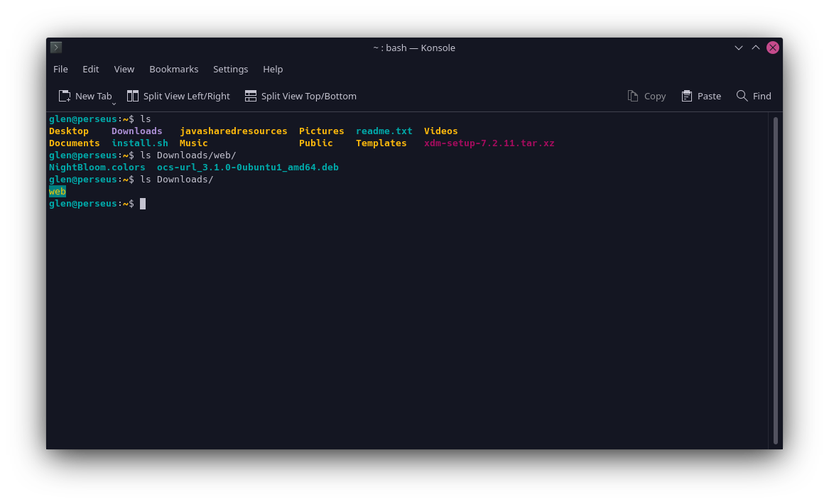
Task: Click the terminal cursor at the last prompt
Action: [143, 204]
